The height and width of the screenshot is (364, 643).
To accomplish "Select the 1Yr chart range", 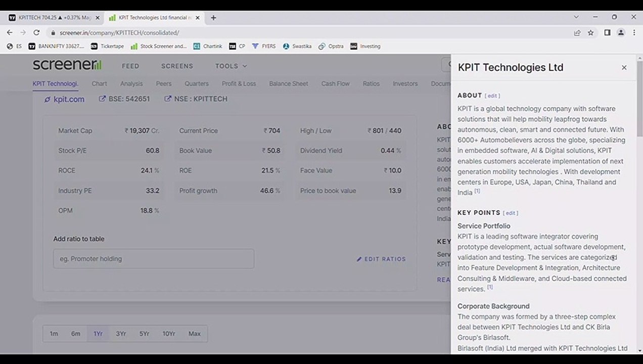I will point(98,334).
